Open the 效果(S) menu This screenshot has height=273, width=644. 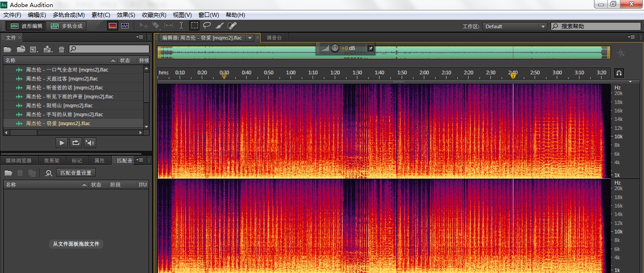[x=126, y=15]
